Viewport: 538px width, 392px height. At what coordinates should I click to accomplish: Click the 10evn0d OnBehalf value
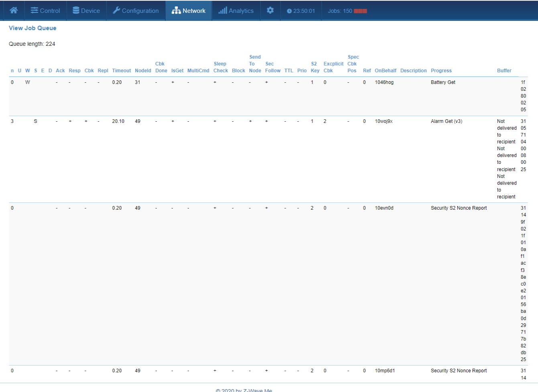[384, 208]
